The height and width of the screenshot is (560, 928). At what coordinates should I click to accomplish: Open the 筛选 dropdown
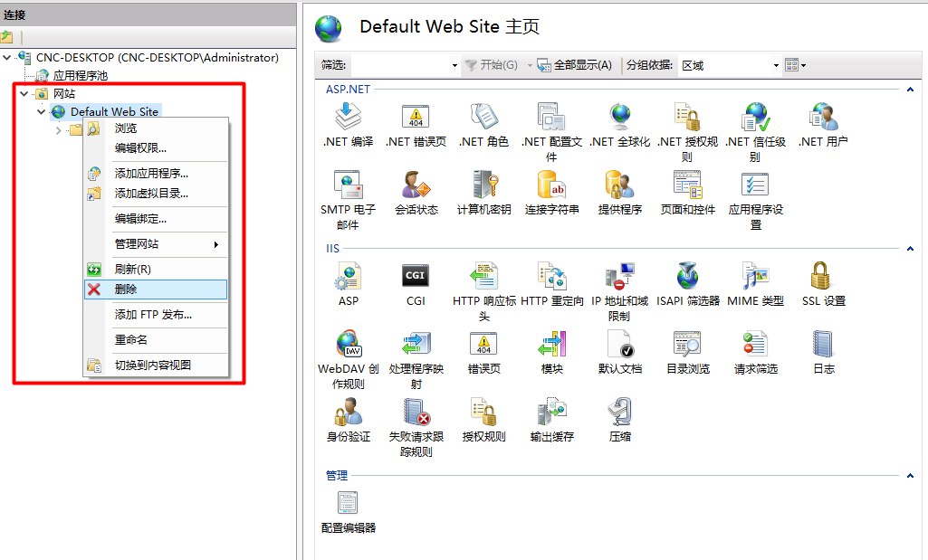pos(454,64)
